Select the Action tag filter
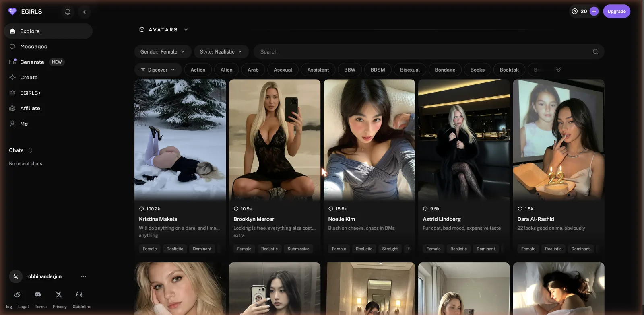Screen dimensions: 644x315 (198, 70)
